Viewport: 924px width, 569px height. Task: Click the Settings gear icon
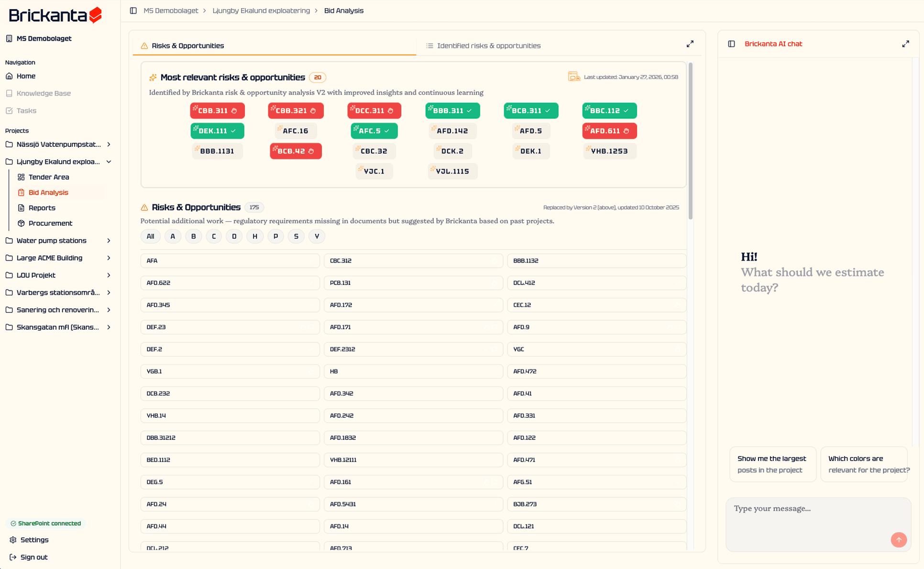pos(13,540)
